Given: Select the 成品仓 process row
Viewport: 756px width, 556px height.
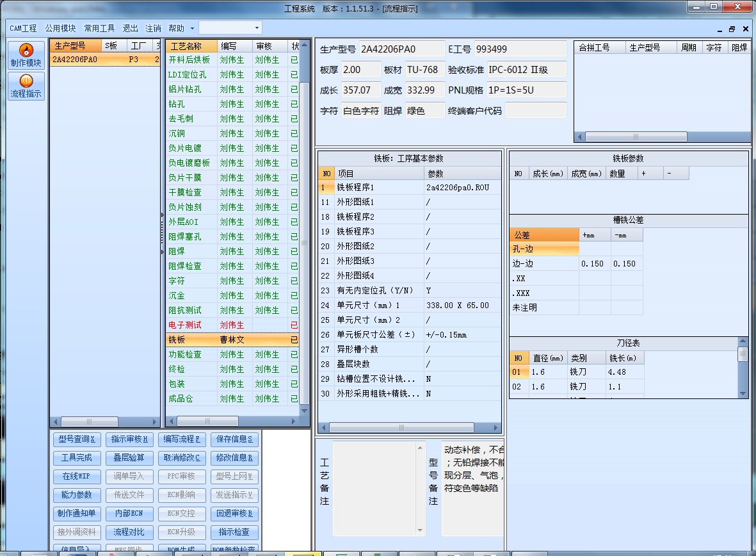Looking at the screenshot, I should coord(232,398).
